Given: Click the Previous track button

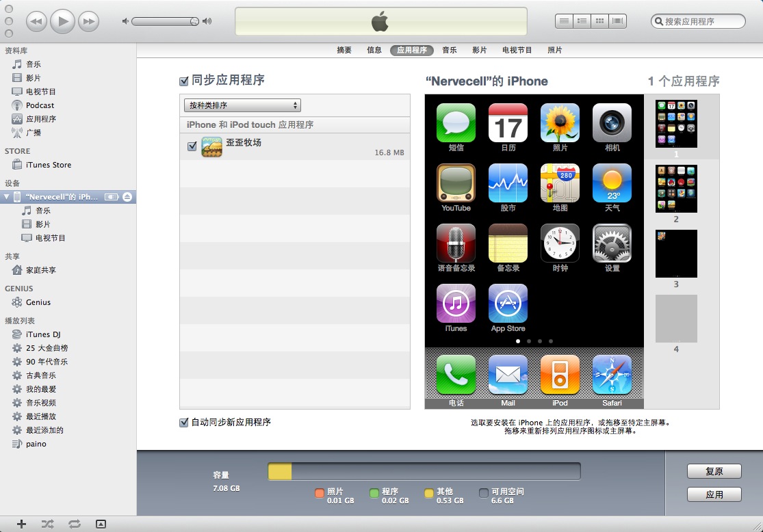Looking at the screenshot, I should coord(36,21).
